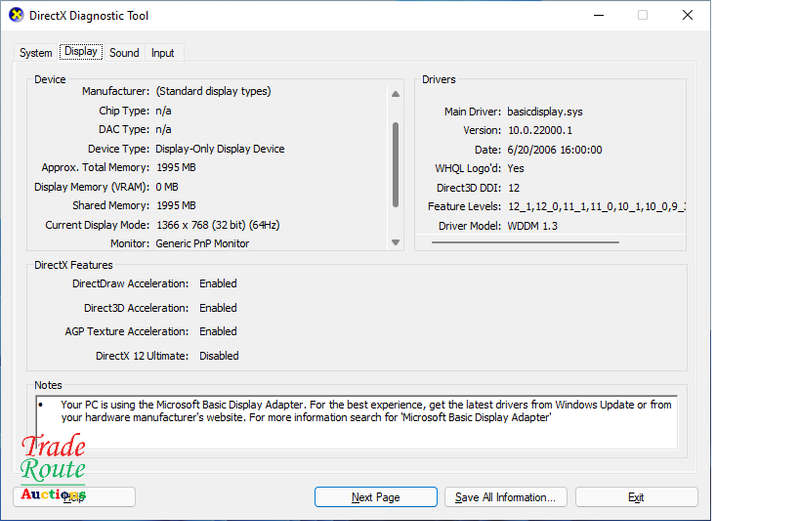Click 'Display-Only Display Device' text
The height and width of the screenshot is (521, 800).
click(220, 149)
